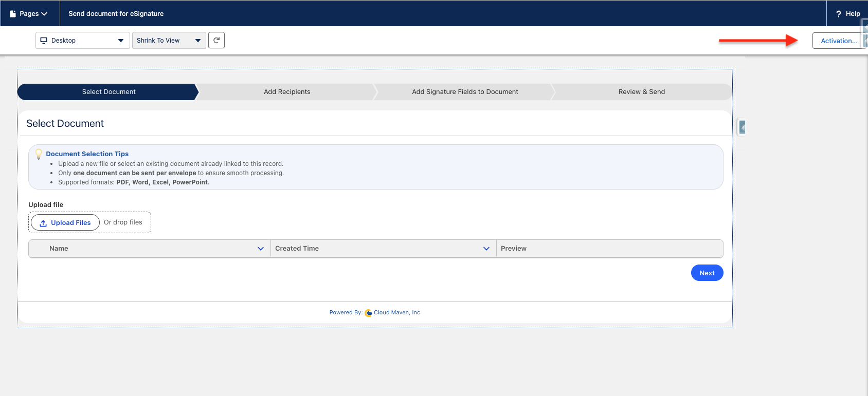Click the Powered By text
The height and width of the screenshot is (396, 868).
(346, 312)
